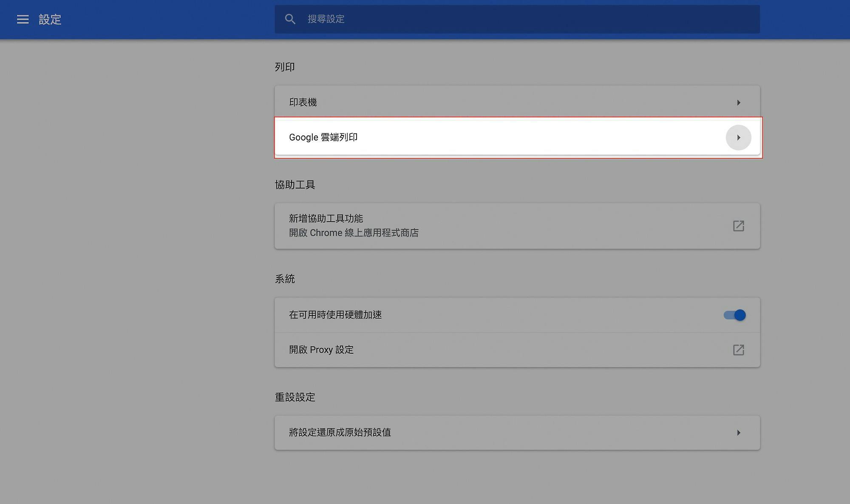Open external link icon for 新增協助工具功能
Screen dimensions: 850x504
click(x=739, y=226)
